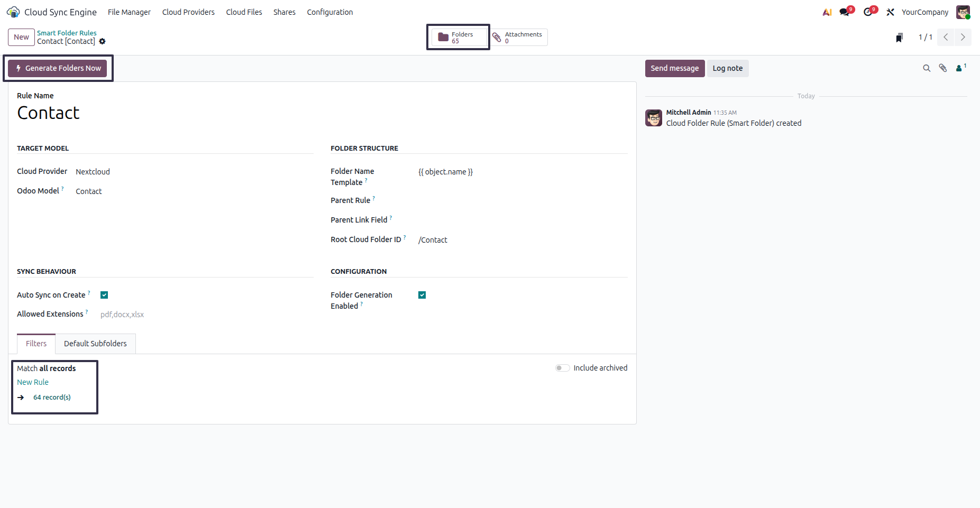Open Attachments 0 smart button
The height and width of the screenshot is (508, 980).
coord(518,37)
